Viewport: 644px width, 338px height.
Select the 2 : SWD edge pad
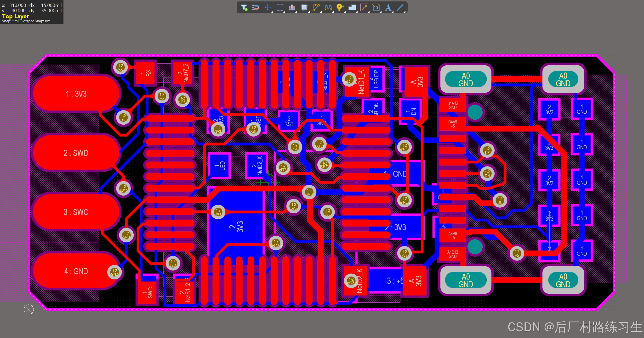click(76, 153)
